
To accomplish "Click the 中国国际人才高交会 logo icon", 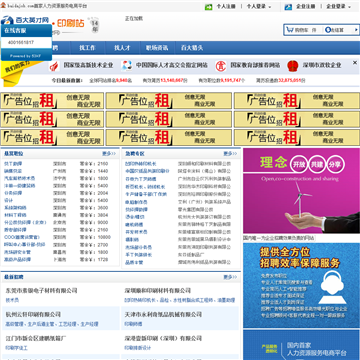I will click(x=126, y=65).
